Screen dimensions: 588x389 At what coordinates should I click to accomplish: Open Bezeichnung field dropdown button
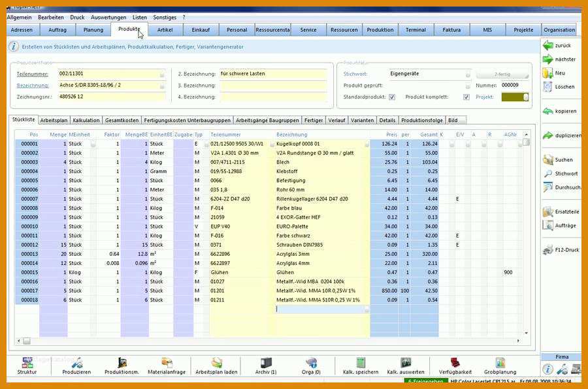pyautogui.click(x=162, y=86)
